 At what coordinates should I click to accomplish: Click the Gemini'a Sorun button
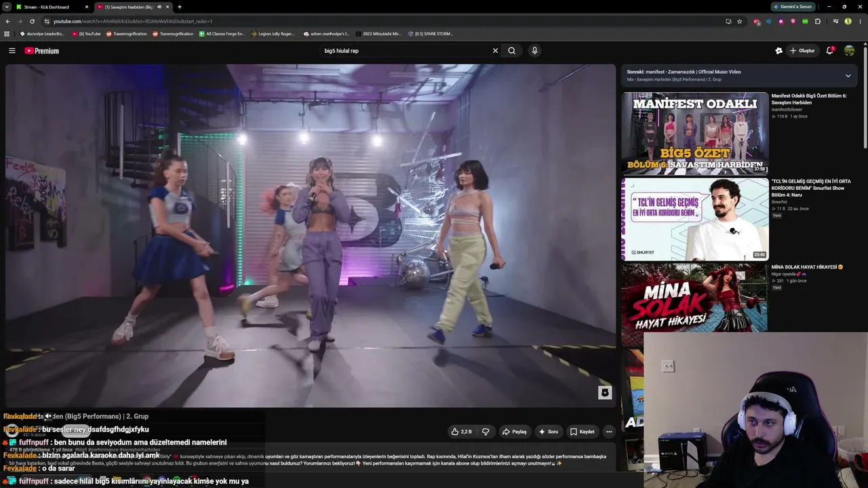point(792,7)
